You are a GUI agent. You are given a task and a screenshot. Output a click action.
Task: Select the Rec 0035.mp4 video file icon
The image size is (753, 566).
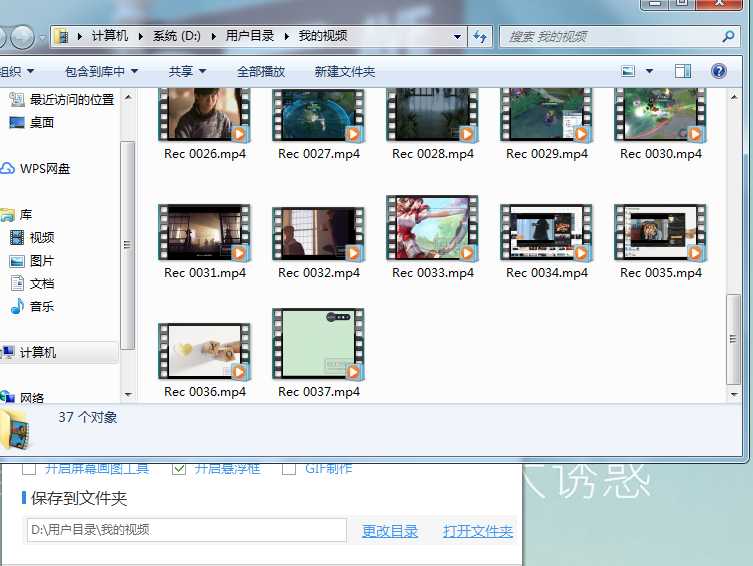coord(660,232)
